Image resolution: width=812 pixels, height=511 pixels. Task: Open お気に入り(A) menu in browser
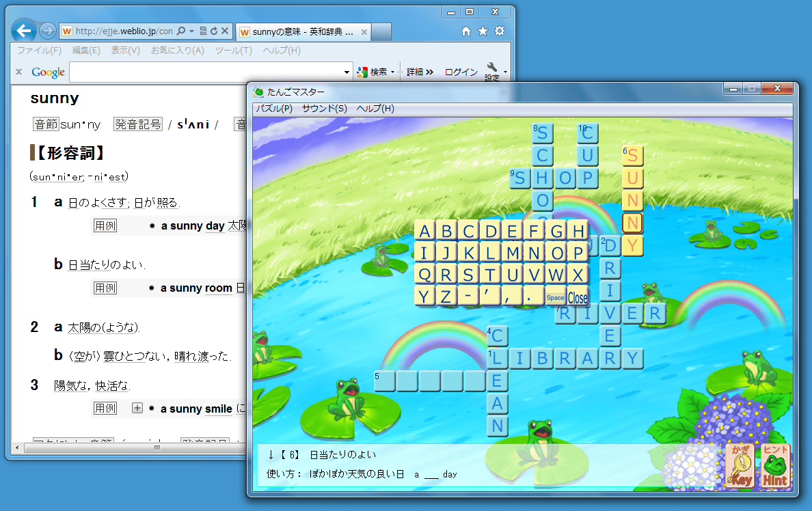coord(177,51)
